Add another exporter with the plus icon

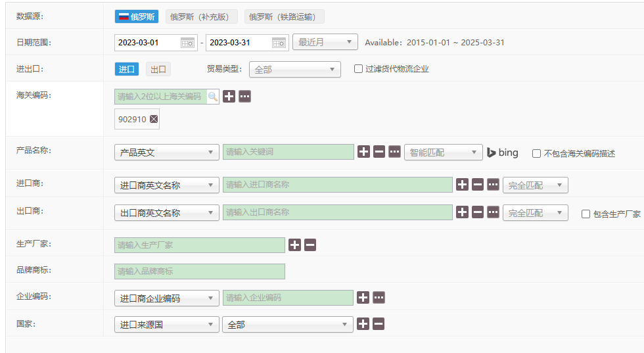[463, 212]
